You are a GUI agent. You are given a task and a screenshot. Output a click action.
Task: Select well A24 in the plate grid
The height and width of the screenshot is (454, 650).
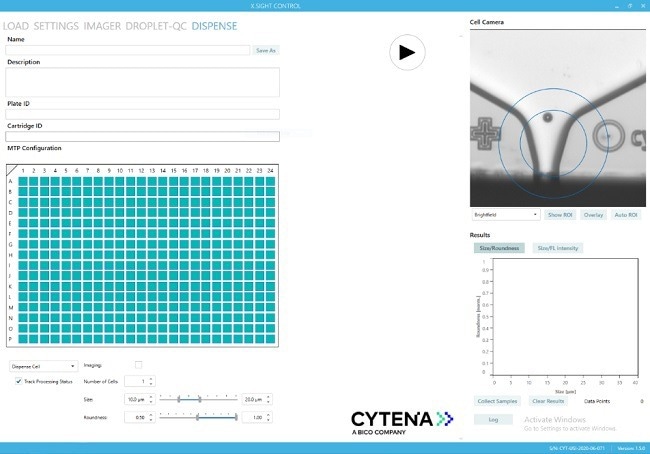[x=270, y=181]
